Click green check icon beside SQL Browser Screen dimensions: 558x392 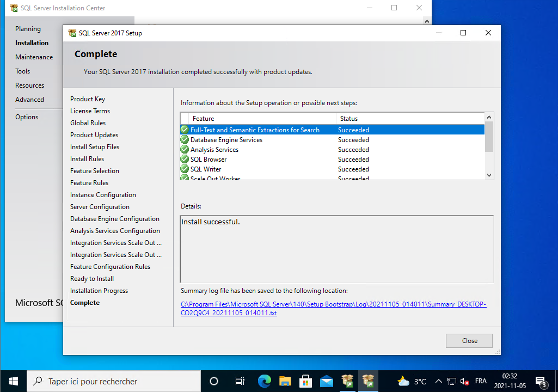coord(185,160)
